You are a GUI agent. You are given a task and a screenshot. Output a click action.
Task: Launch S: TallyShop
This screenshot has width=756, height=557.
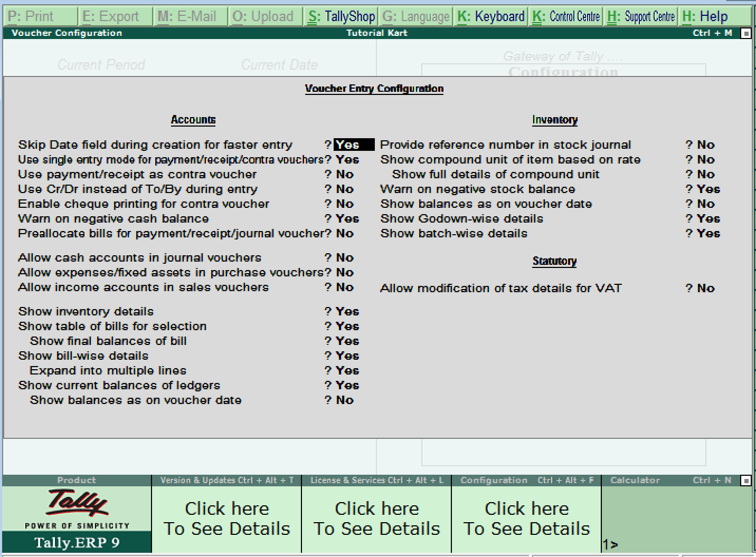[x=340, y=16]
